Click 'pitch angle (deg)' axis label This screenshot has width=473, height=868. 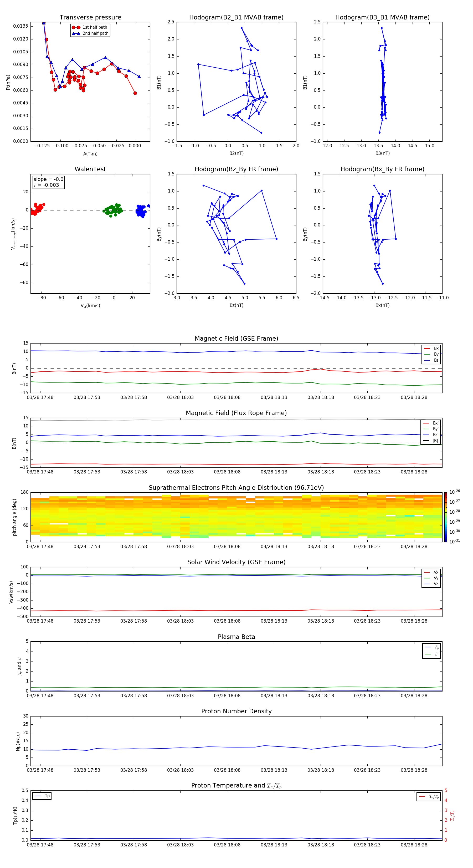(x=14, y=517)
